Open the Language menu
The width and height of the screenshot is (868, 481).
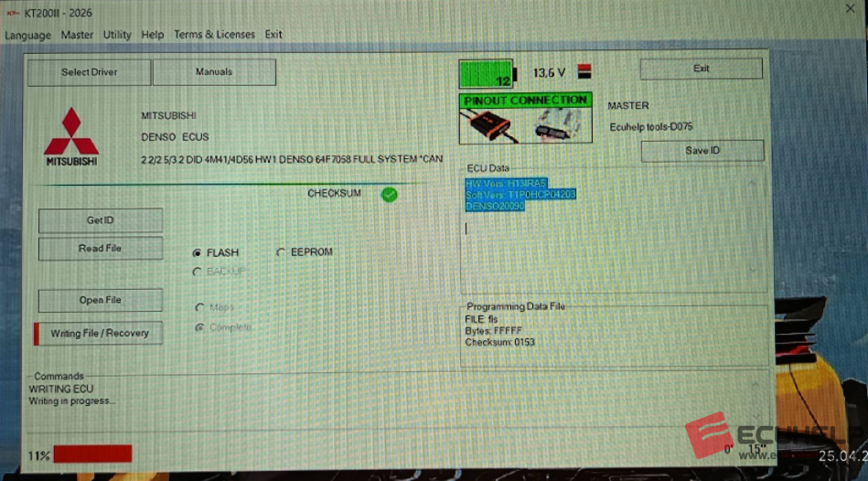28,35
